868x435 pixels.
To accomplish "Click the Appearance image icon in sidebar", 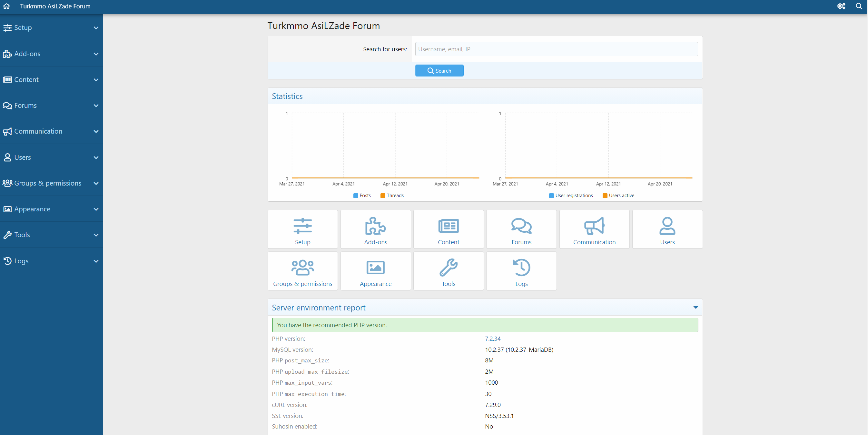I will click(x=7, y=209).
